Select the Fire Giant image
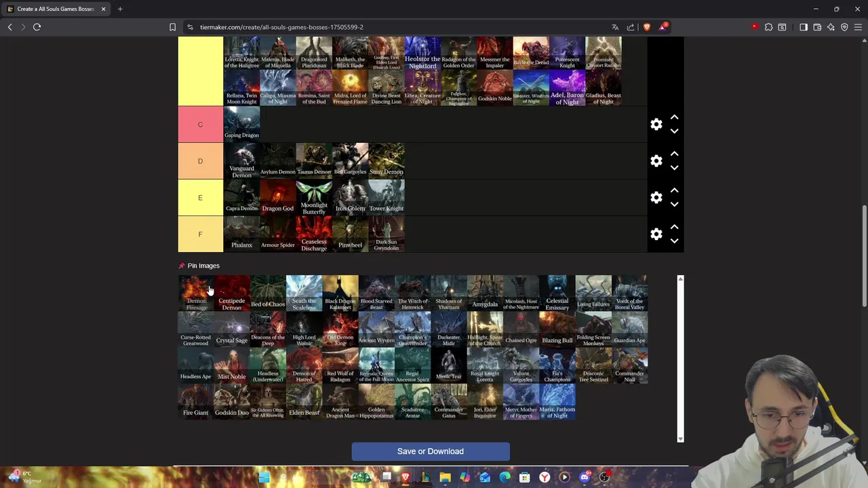The image size is (868, 488). (196, 401)
